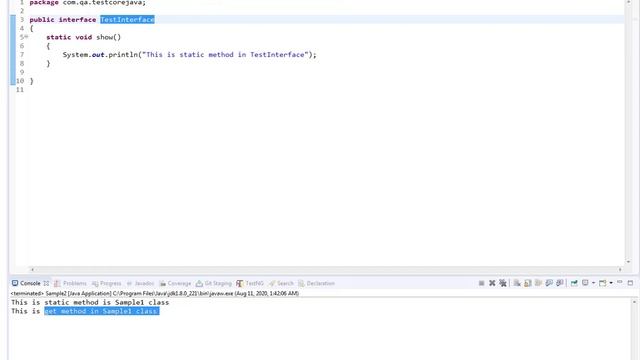Close the Console tab via its X

pos(46,283)
